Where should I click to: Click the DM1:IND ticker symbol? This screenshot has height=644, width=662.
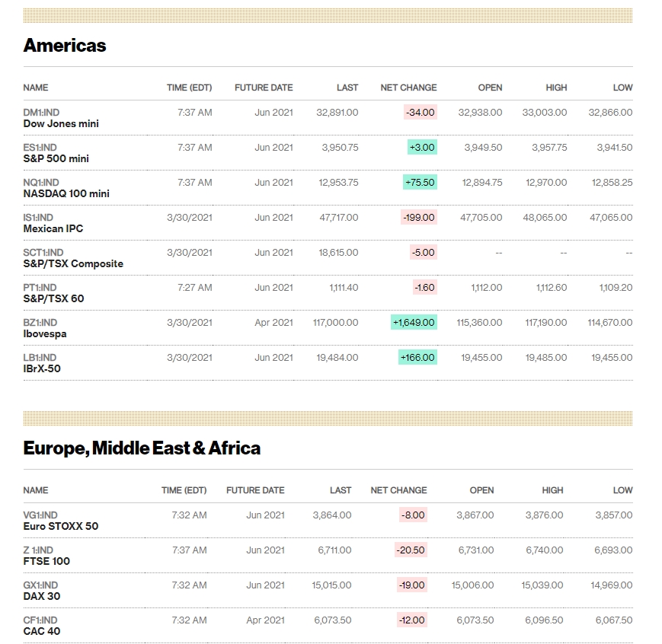click(41, 113)
